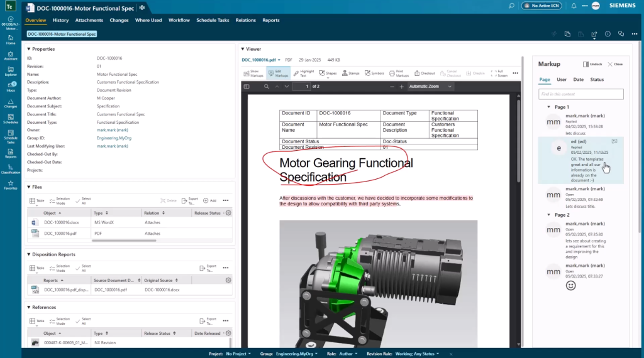
Task: Click Select All in Disposition Reports
Action: point(84,268)
